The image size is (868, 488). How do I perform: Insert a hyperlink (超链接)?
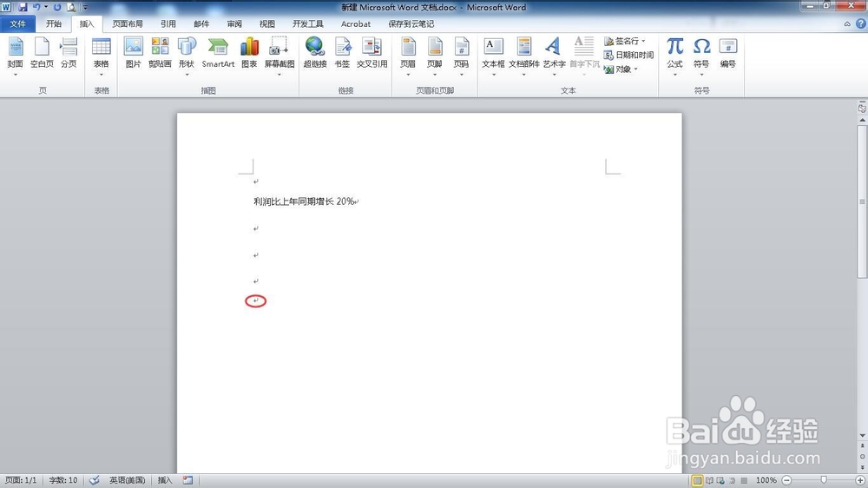(x=315, y=53)
